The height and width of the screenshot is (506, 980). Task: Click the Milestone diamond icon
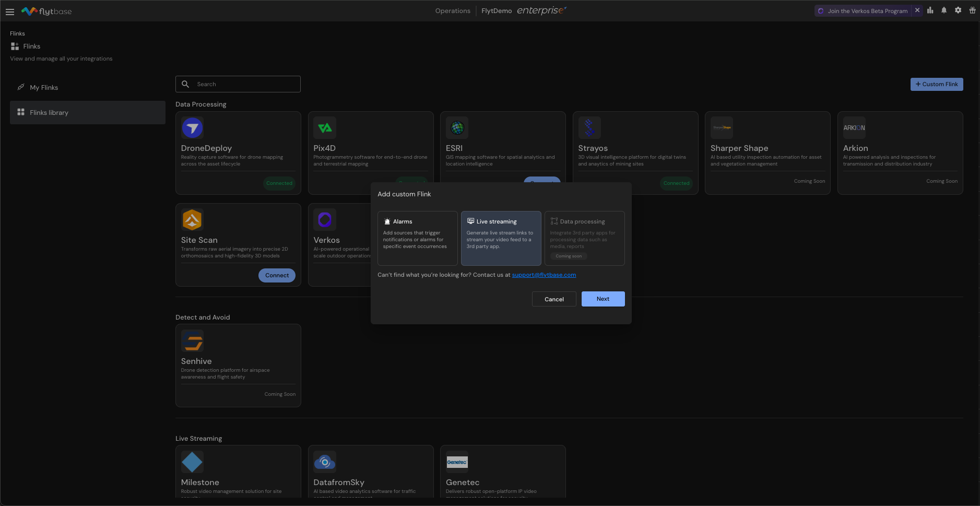click(192, 462)
